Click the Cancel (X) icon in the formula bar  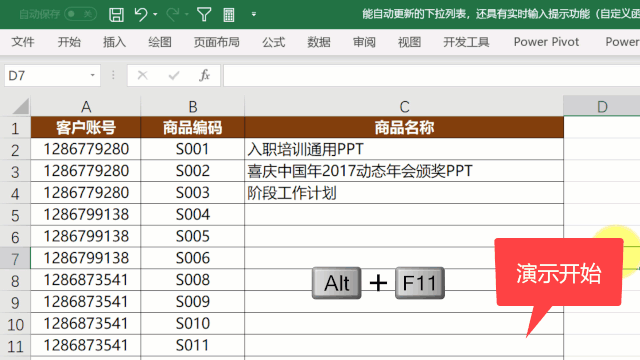[142, 76]
